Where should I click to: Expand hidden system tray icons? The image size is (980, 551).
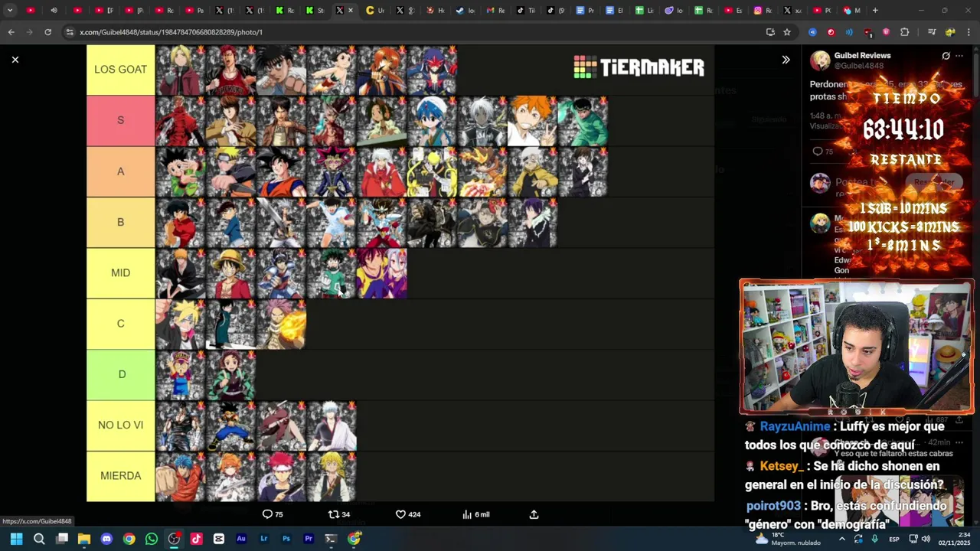(841, 539)
